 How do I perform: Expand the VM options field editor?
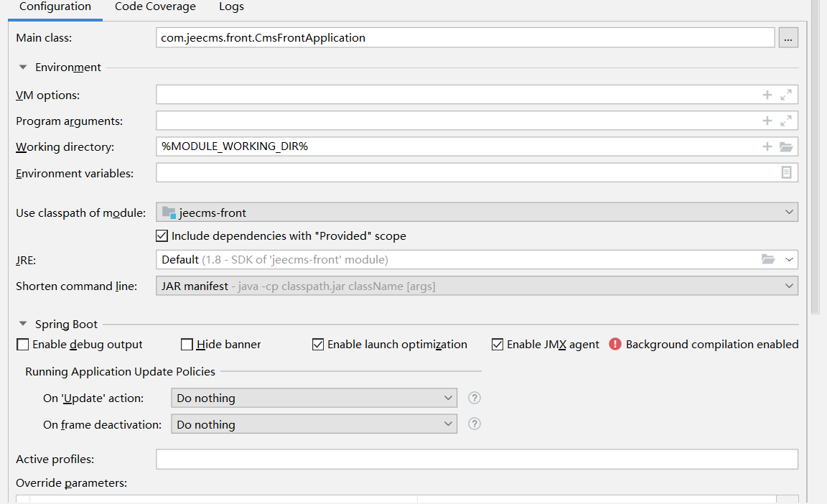pos(786,95)
